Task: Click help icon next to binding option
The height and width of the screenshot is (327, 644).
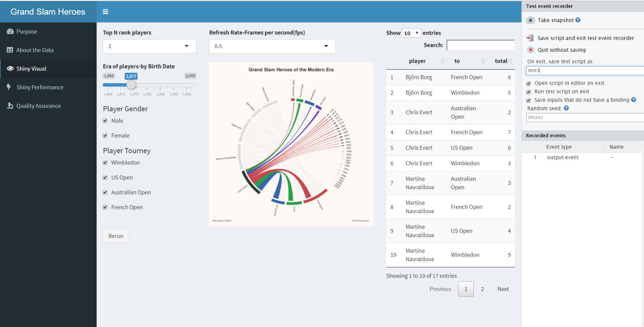Action: click(634, 100)
